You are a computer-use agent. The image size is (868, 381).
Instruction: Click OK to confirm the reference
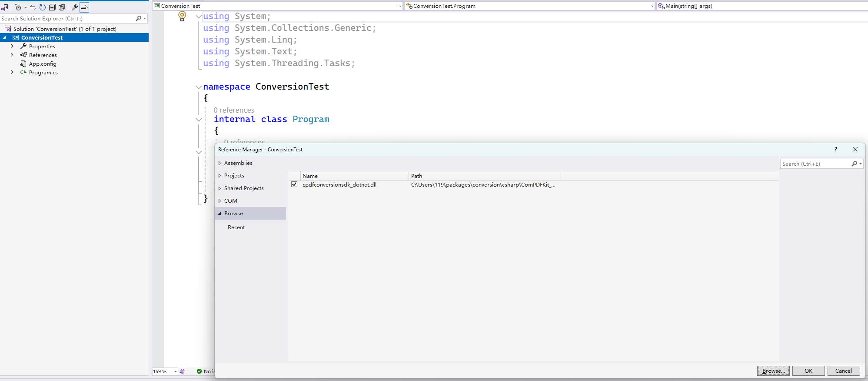point(808,371)
